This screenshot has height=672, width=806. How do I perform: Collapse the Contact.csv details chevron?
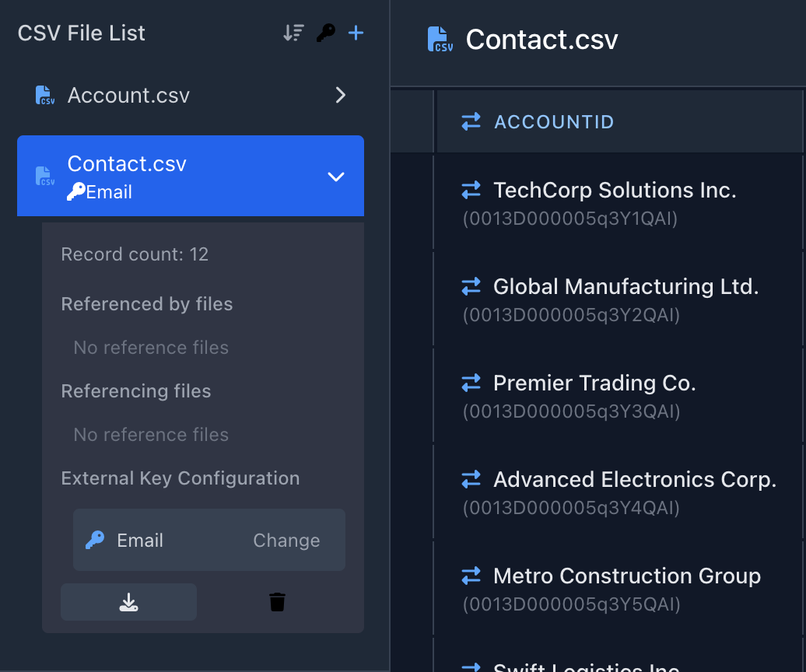(x=336, y=177)
